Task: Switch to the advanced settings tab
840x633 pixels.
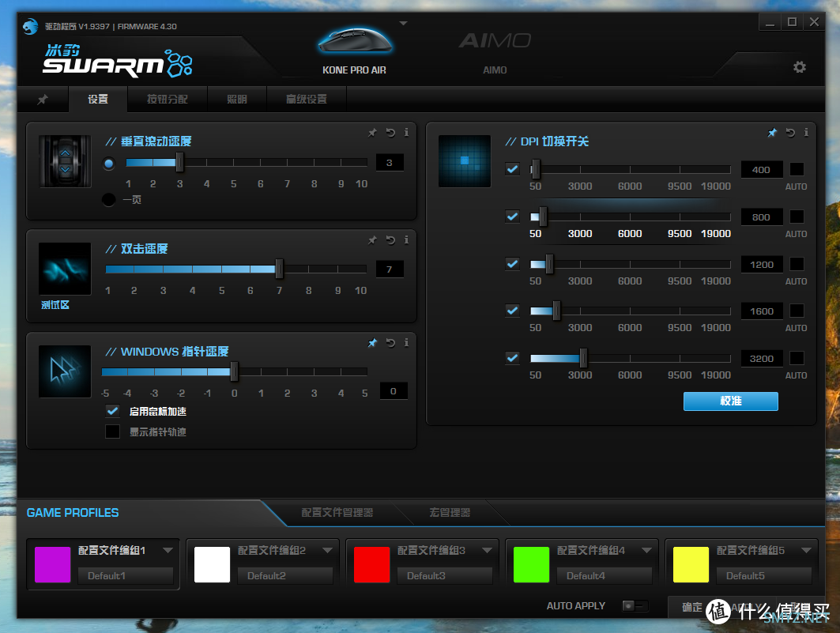Action: click(307, 99)
